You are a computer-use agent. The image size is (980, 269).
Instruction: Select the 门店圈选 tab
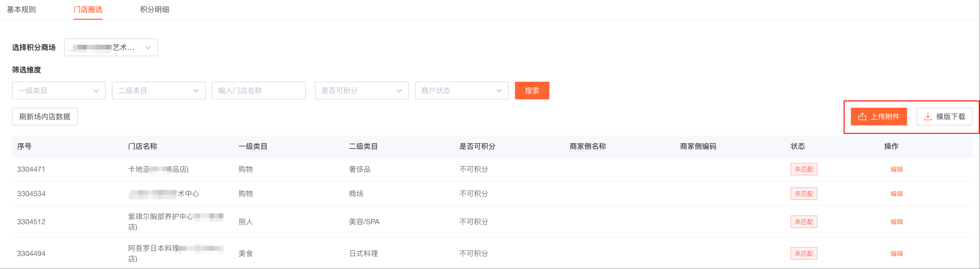[88, 10]
